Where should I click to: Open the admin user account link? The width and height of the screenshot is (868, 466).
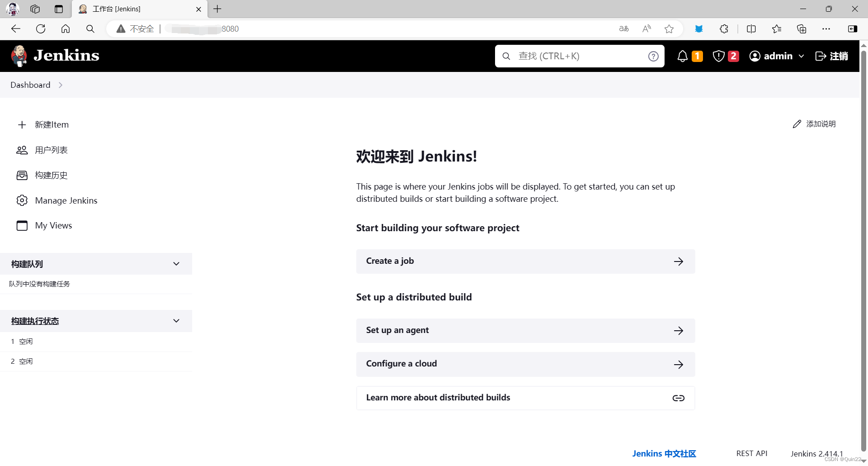coord(771,56)
